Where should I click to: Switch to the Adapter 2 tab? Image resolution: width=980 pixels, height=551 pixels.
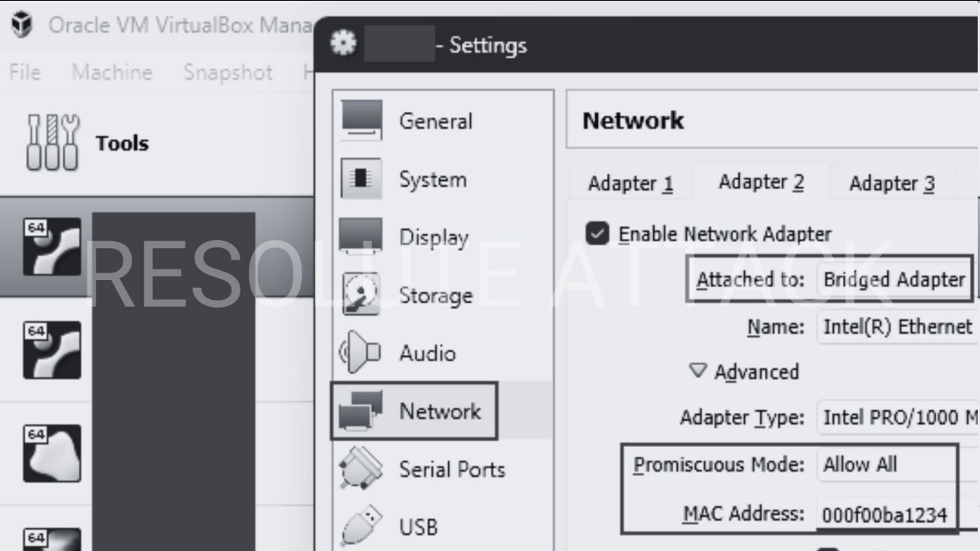761,182
